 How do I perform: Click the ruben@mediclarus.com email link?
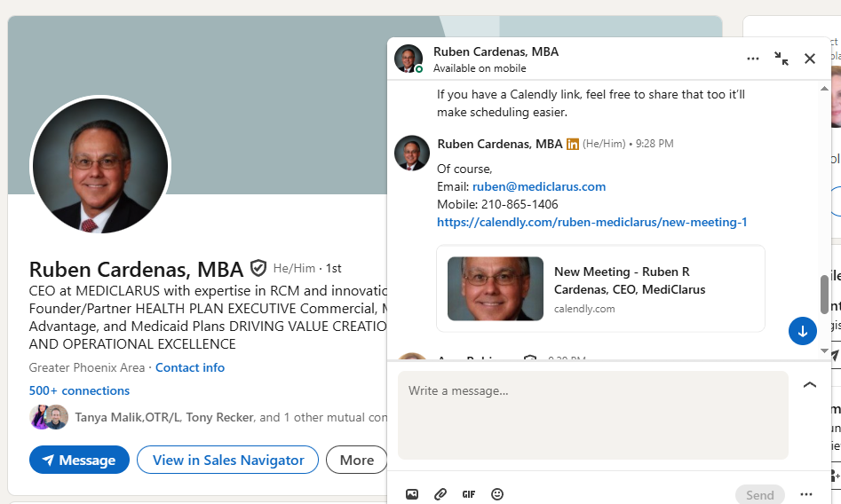(539, 186)
